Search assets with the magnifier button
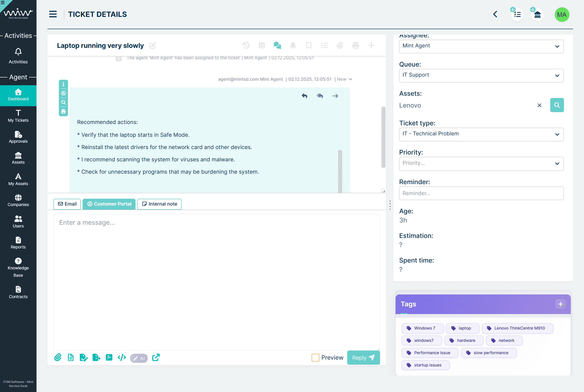Screen dimensions: 584x392 (557, 105)
